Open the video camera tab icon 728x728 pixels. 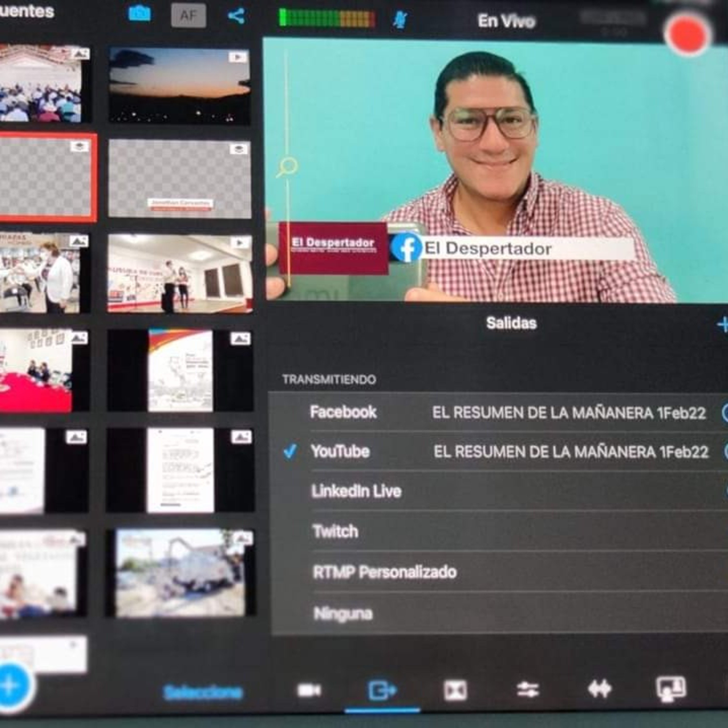point(309,690)
